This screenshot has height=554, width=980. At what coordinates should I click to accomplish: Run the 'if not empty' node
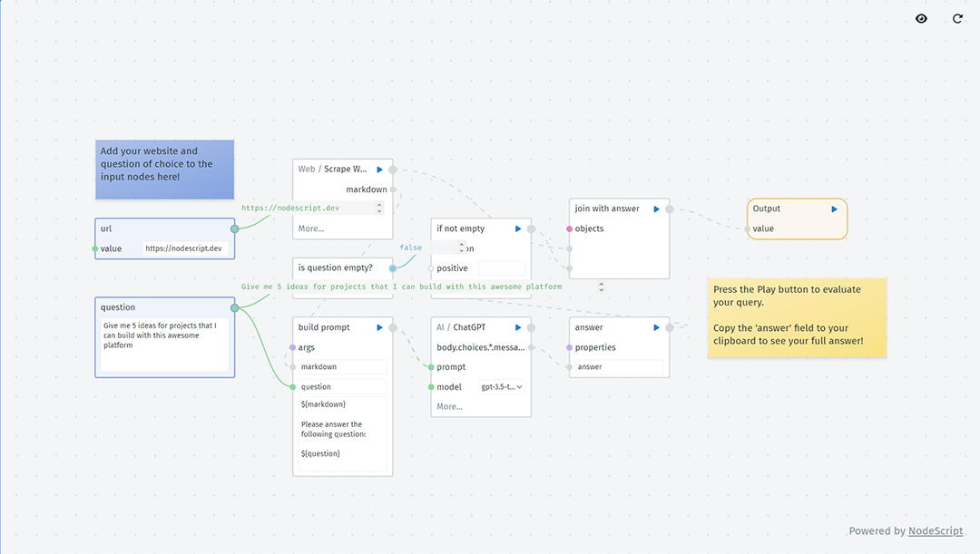point(517,228)
